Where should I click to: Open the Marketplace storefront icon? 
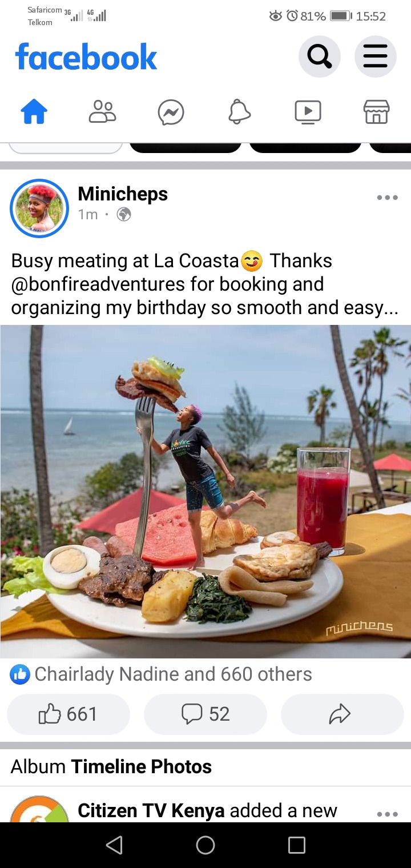(377, 112)
